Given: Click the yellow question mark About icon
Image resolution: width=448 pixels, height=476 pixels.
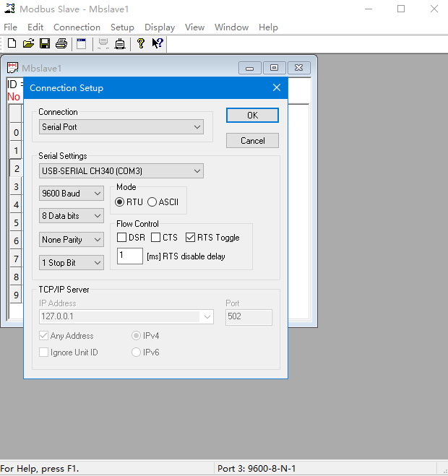Looking at the screenshot, I should click(x=140, y=44).
